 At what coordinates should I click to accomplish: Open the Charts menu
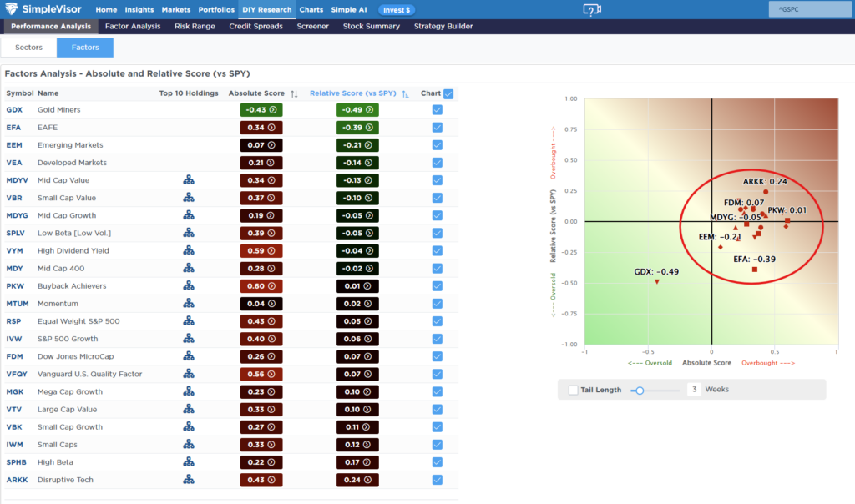pyautogui.click(x=311, y=10)
